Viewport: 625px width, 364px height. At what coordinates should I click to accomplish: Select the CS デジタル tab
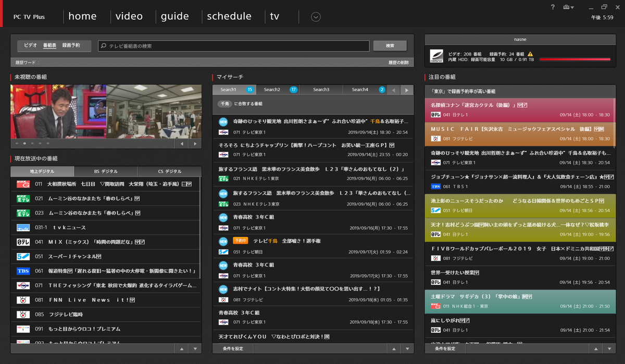point(170,171)
